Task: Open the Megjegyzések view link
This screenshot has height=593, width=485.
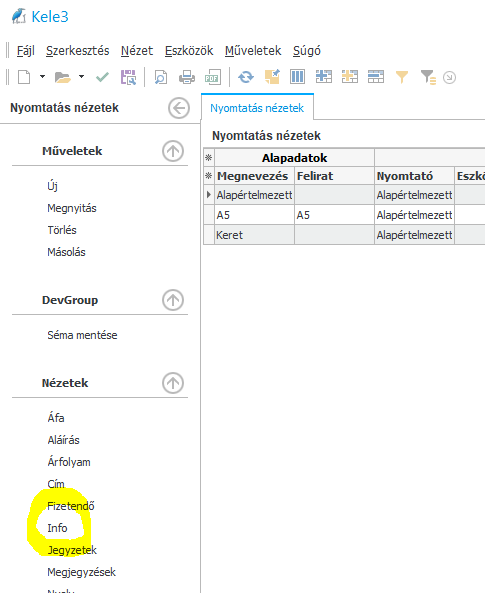Action: point(82,572)
